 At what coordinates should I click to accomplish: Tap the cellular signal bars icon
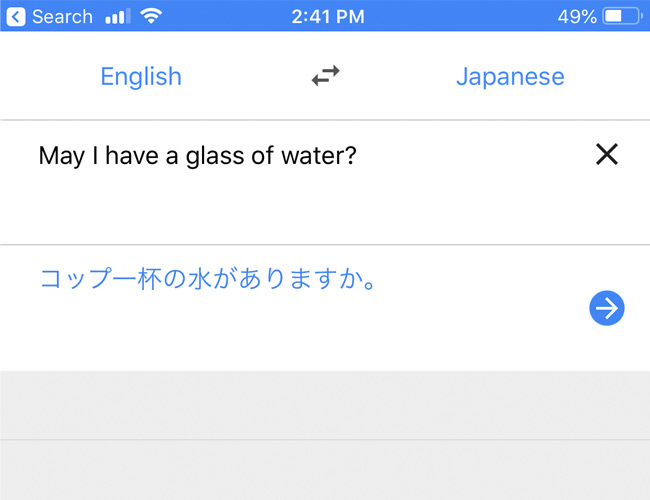pyautogui.click(x=117, y=17)
